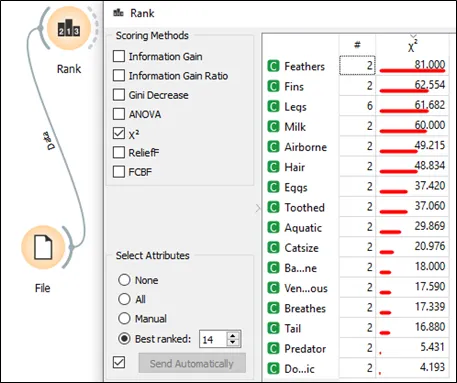
Task: Click the categorical icon next to Aquatic
Action: tap(273, 228)
